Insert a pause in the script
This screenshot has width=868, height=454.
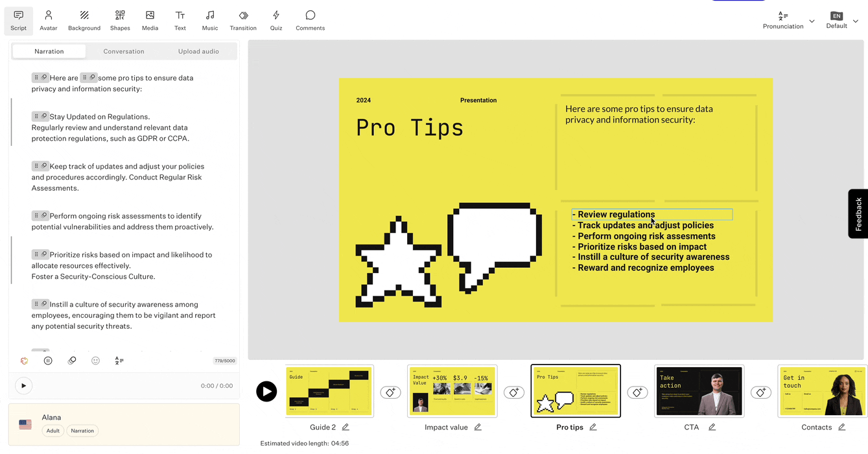click(48, 361)
